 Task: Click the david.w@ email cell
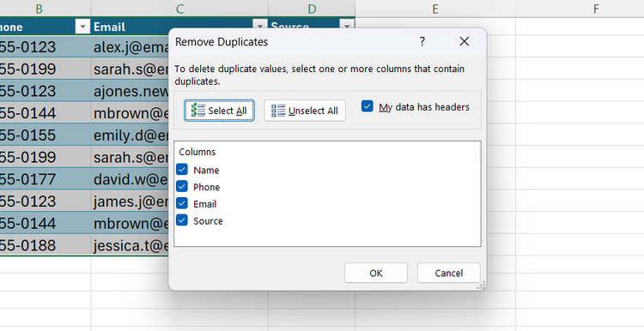click(x=130, y=179)
